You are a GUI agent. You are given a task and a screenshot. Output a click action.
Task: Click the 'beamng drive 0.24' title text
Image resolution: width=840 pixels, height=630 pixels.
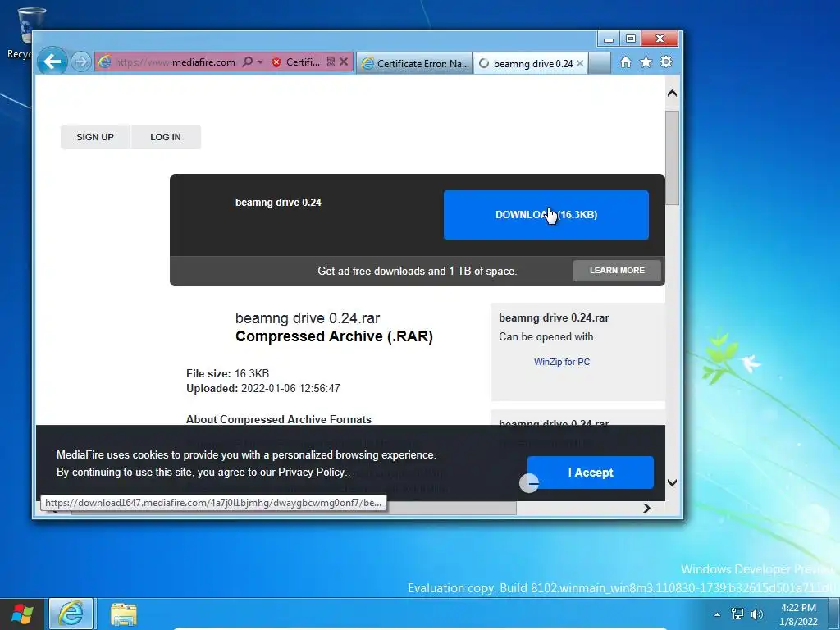click(278, 203)
